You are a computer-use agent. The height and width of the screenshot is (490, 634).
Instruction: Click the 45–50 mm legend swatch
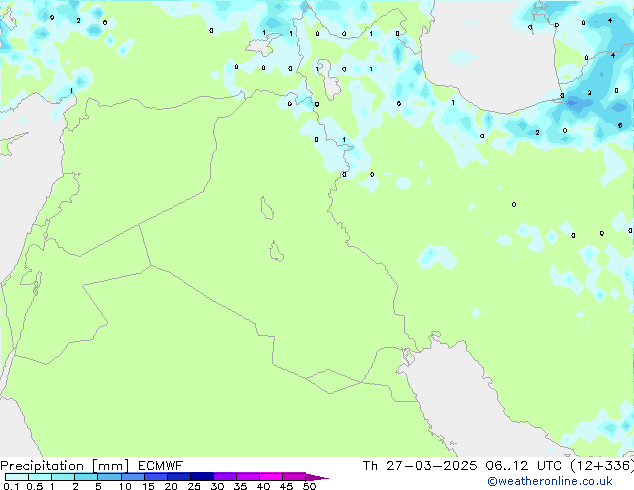click(294, 477)
